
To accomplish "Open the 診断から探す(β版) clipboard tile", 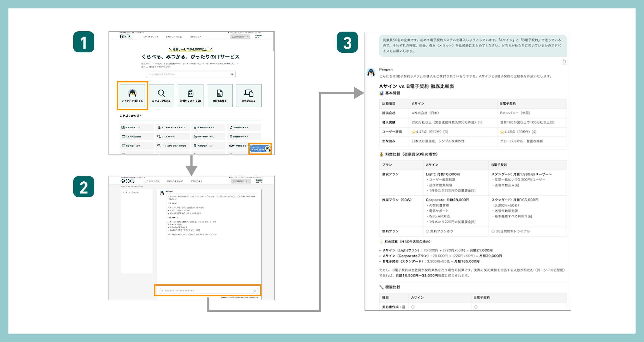I will [x=190, y=96].
